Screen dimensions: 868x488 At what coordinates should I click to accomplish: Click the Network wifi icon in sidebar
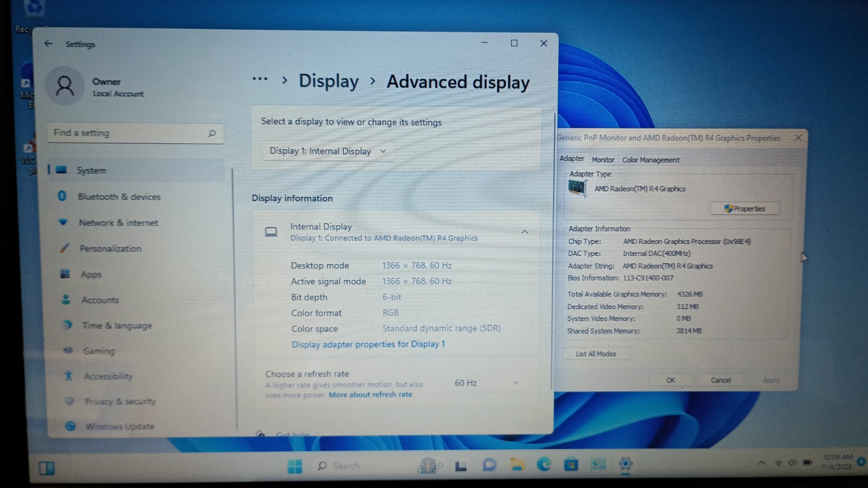pos(63,222)
